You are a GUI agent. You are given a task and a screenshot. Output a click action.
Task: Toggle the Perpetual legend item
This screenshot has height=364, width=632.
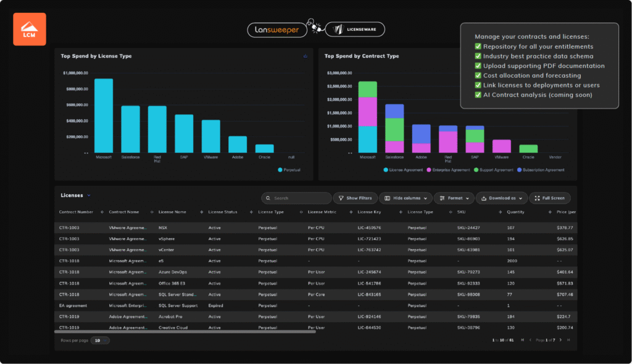pos(289,170)
